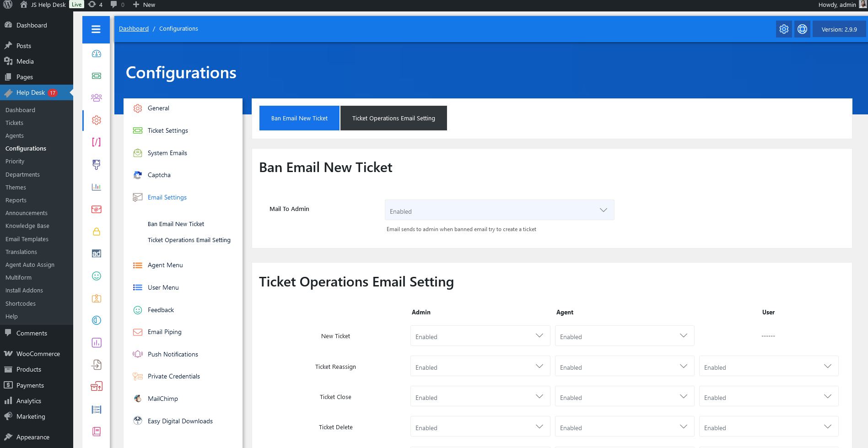
Task: Open the Ticket Delete Admin dropdown
Action: point(480,427)
